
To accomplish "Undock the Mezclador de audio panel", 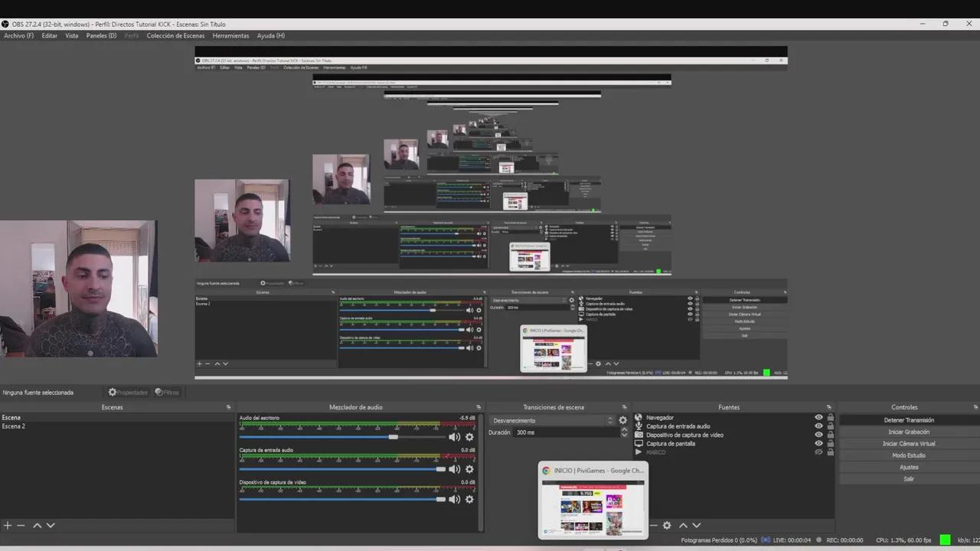I will point(479,407).
